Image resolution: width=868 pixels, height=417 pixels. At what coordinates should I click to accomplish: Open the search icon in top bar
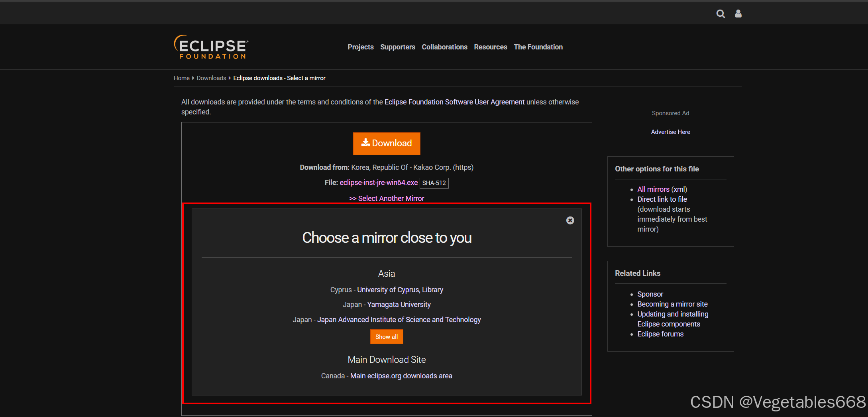click(x=721, y=13)
